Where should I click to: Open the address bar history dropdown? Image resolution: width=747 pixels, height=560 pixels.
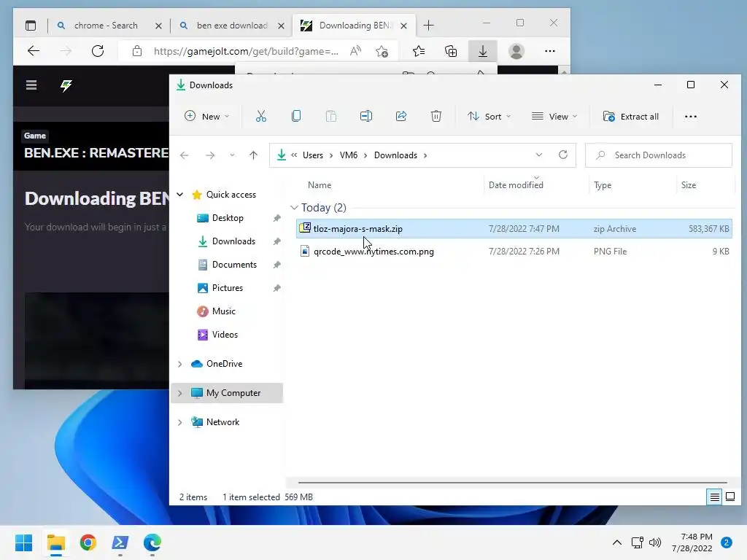pyautogui.click(x=539, y=155)
